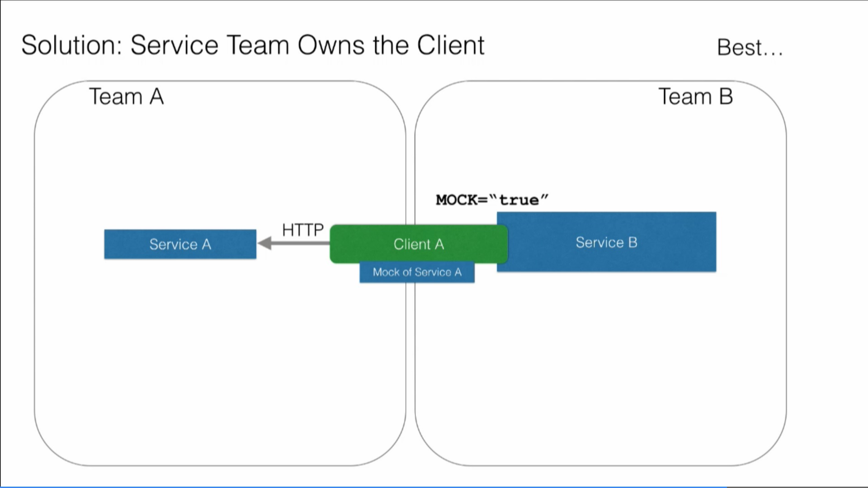The image size is (868, 488).
Task: Select the green Client A box
Action: pos(419,244)
